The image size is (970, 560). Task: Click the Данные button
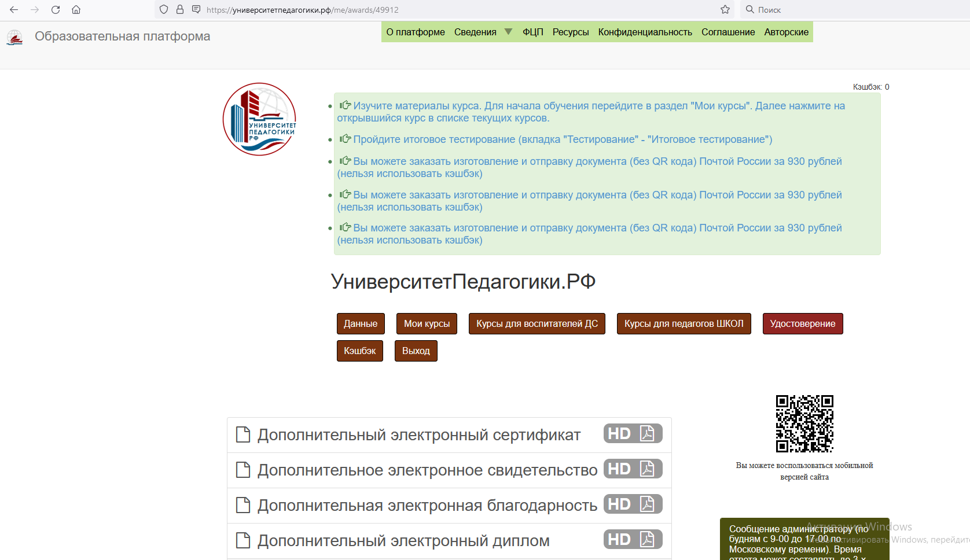point(361,323)
